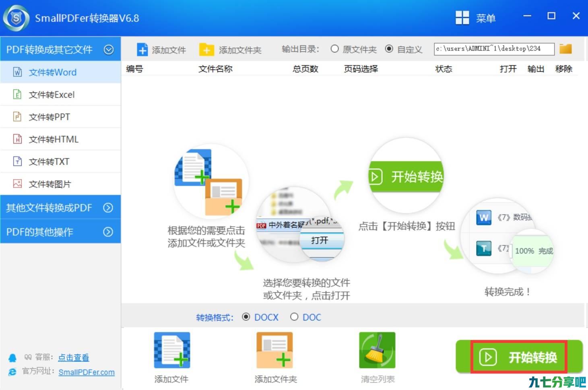
Task: Click the SmallPDFer shield logo
Action: click(16, 18)
